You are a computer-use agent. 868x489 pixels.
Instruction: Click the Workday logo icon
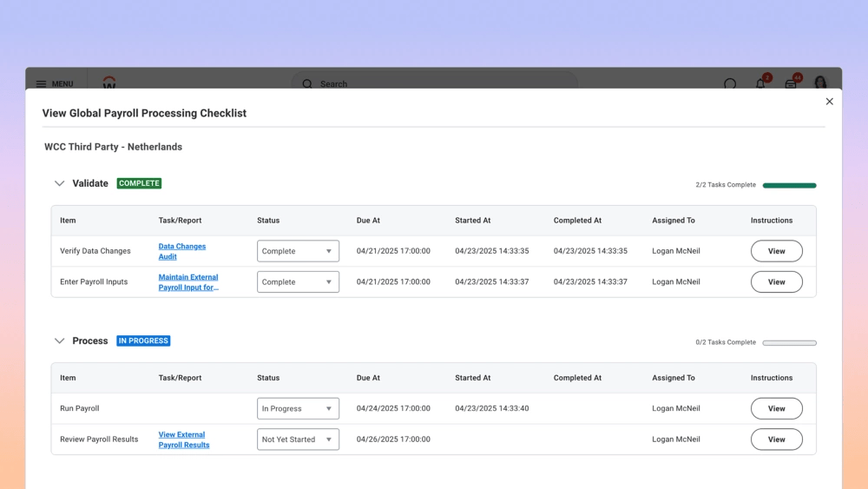click(109, 83)
